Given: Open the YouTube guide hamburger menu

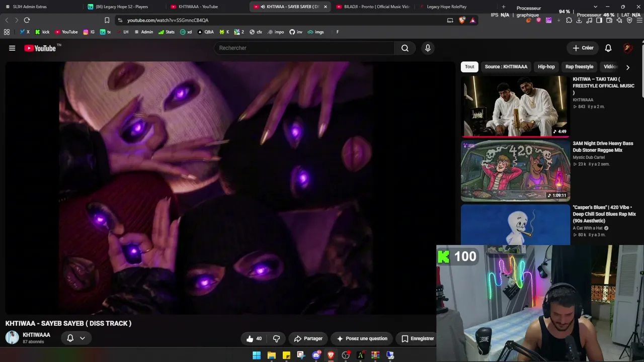Looking at the screenshot, I should pyautogui.click(x=12, y=48).
